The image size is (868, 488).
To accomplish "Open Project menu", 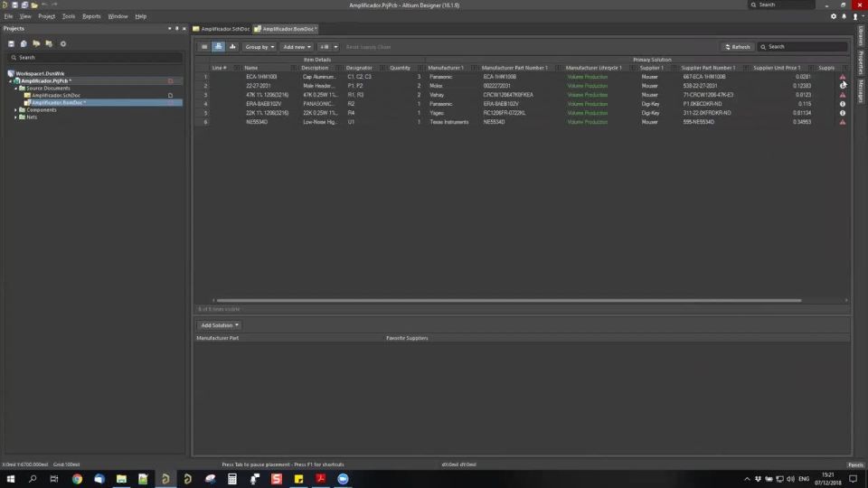I will (46, 16).
